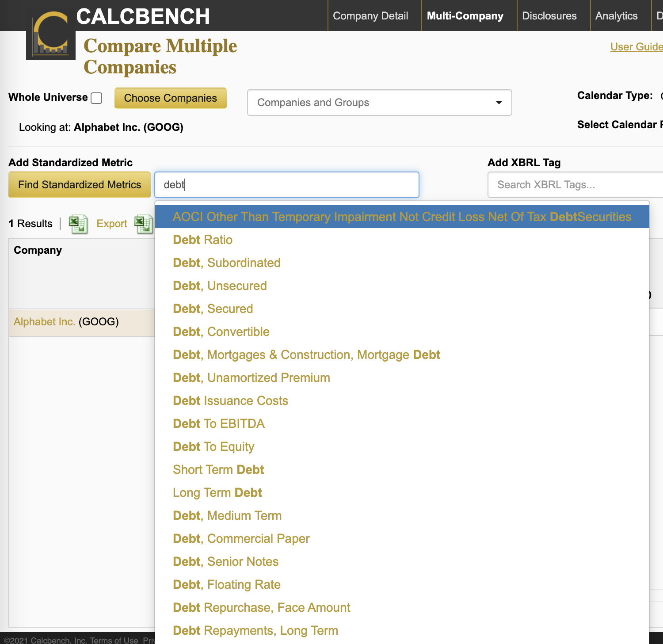Toggle the Whole Universe checkbox
The height and width of the screenshot is (644, 663).
coord(96,98)
